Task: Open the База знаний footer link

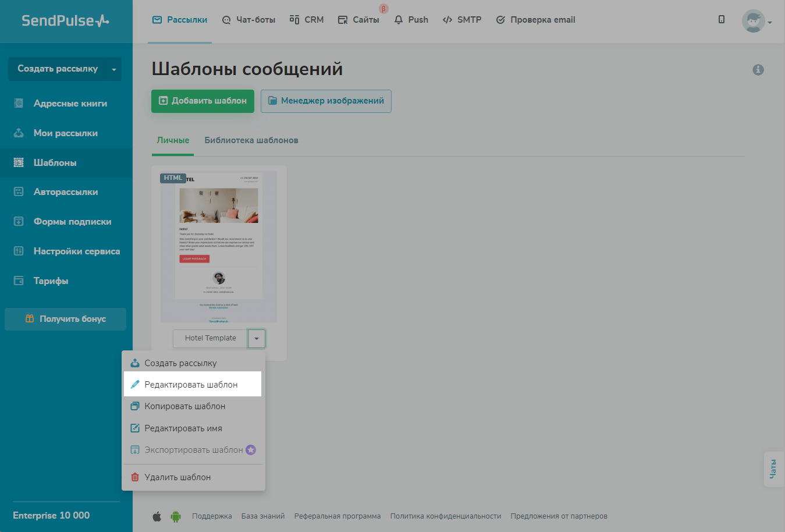Action: (x=262, y=516)
